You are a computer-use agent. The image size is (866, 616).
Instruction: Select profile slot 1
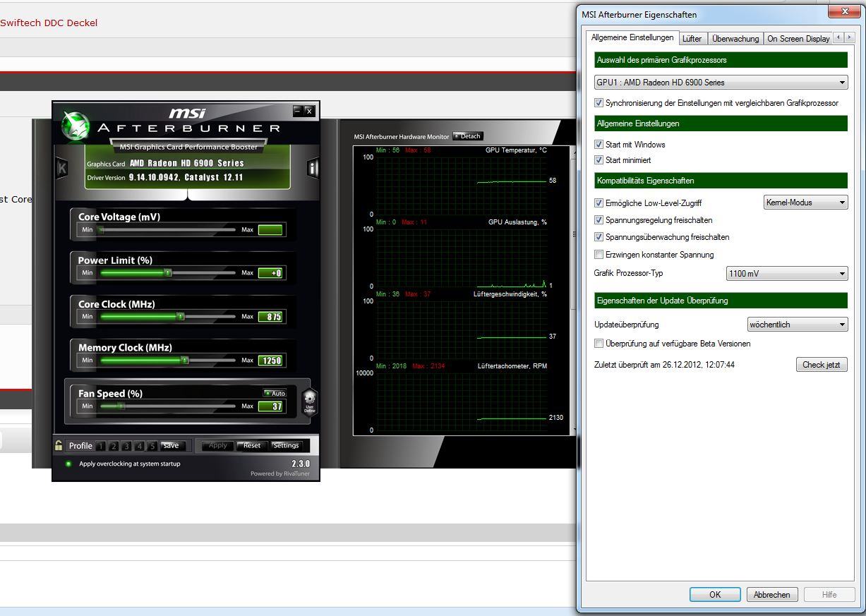[101, 446]
